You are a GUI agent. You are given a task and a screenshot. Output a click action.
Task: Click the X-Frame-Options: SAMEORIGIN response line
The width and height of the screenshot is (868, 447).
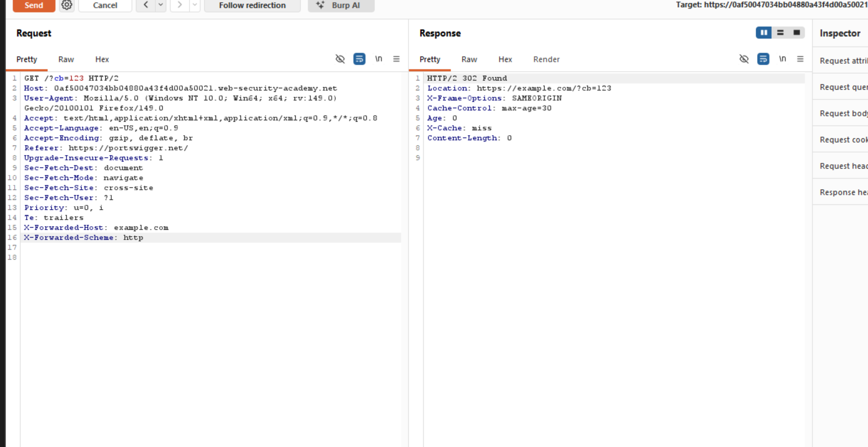coord(494,98)
